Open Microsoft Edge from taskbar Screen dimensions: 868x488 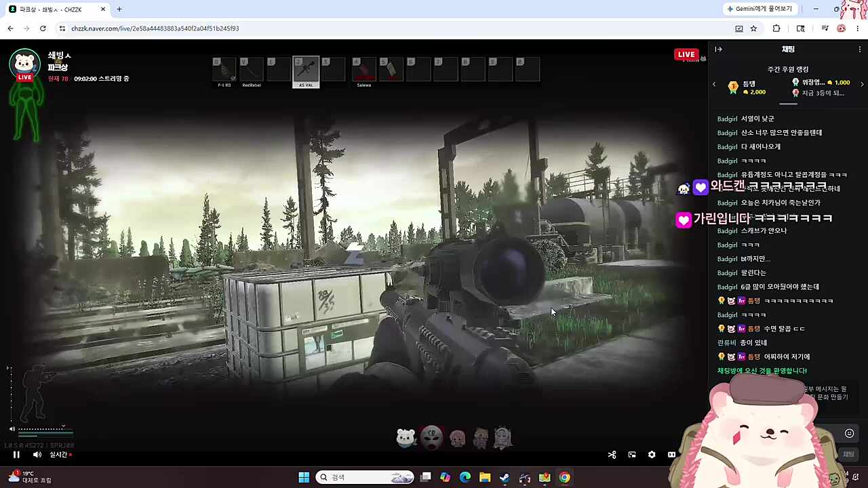point(465,478)
